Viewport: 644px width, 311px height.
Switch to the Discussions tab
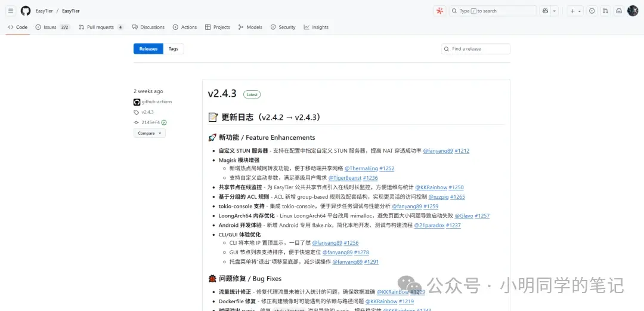(148, 27)
